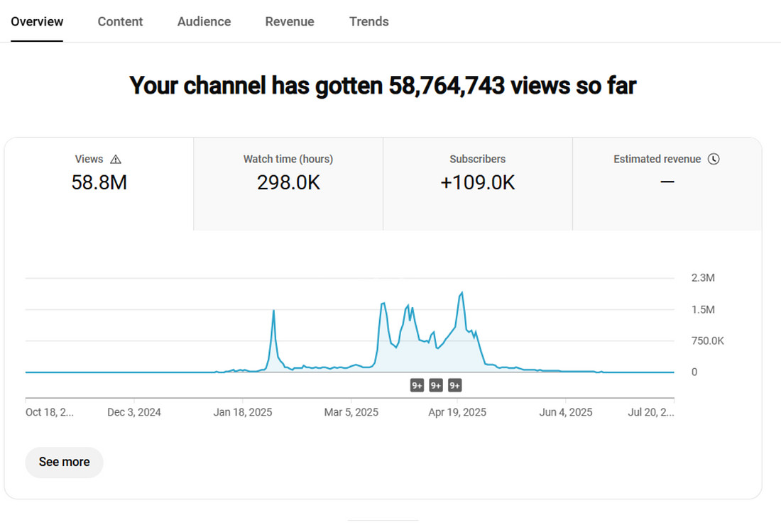Select the Views metric card
Image resolution: width=781 pixels, height=532 pixels.
coord(99,184)
